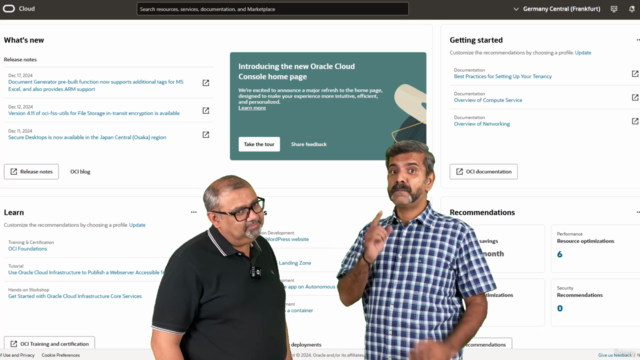Click Learn more in the banner
640x360 pixels.
click(x=252, y=108)
